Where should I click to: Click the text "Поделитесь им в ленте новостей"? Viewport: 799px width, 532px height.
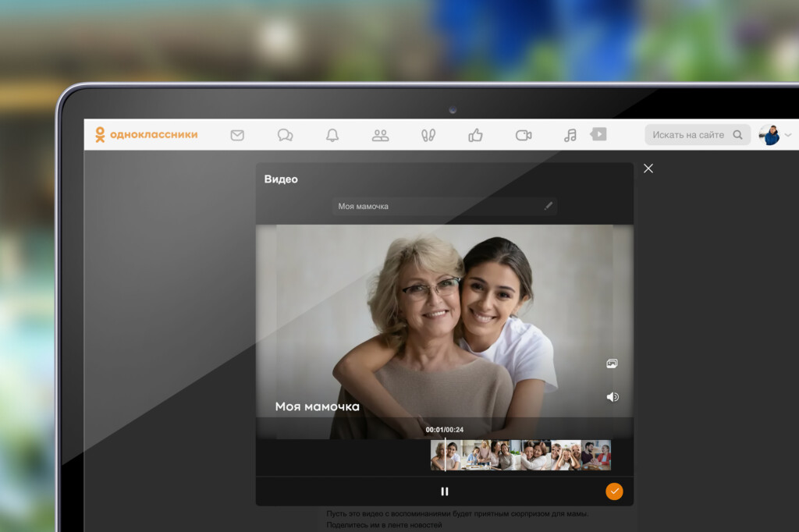[384, 525]
